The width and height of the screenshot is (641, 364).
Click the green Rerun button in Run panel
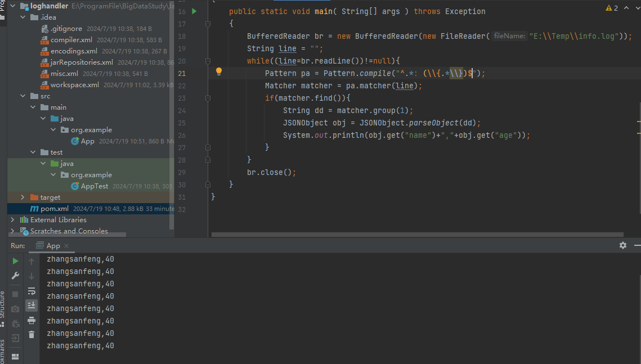pyautogui.click(x=16, y=261)
